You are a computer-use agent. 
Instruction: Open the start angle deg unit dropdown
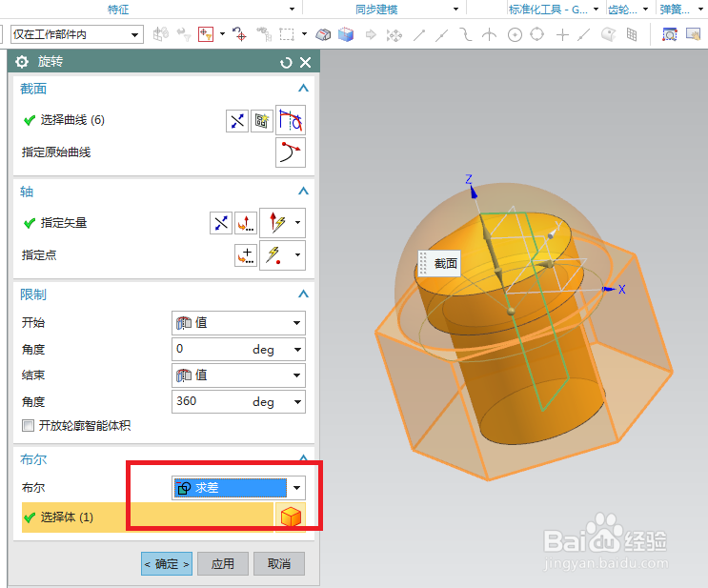tap(297, 350)
